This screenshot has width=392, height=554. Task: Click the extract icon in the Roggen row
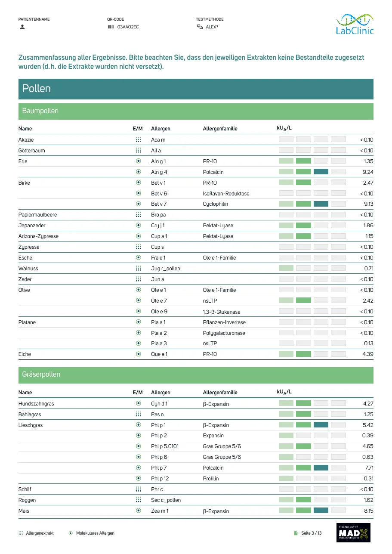[x=138, y=500]
